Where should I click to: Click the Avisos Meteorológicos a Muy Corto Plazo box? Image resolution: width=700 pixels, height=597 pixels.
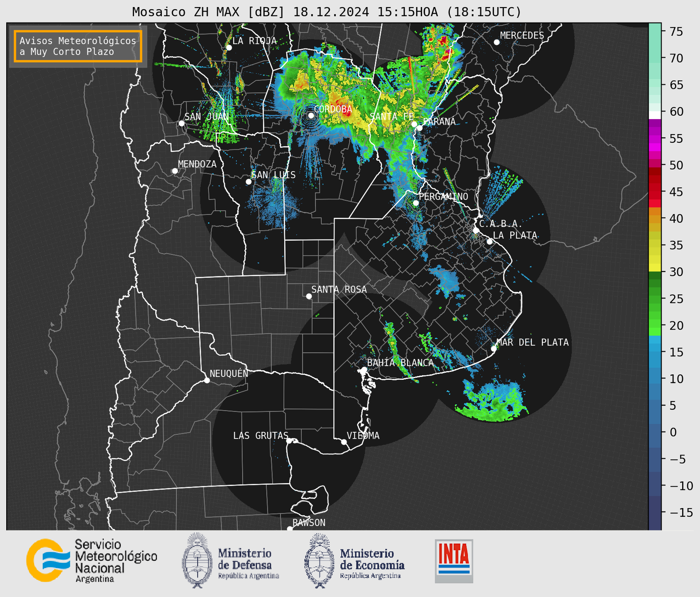pyautogui.click(x=78, y=46)
